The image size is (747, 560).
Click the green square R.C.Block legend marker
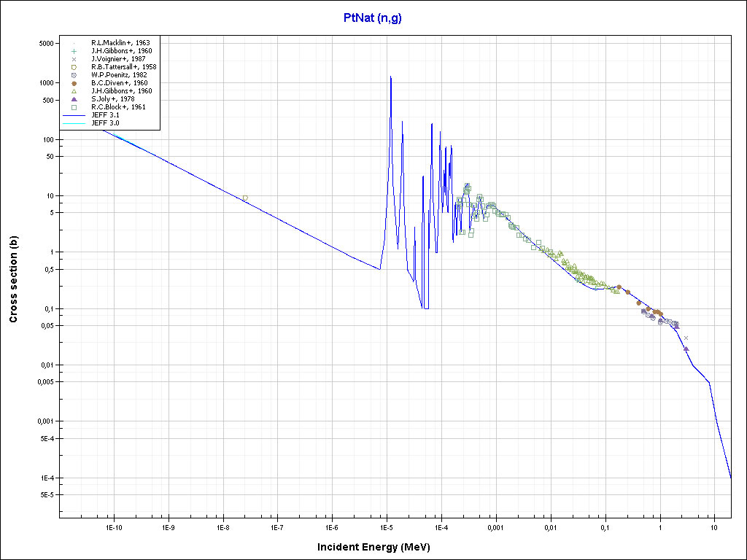pyautogui.click(x=74, y=107)
